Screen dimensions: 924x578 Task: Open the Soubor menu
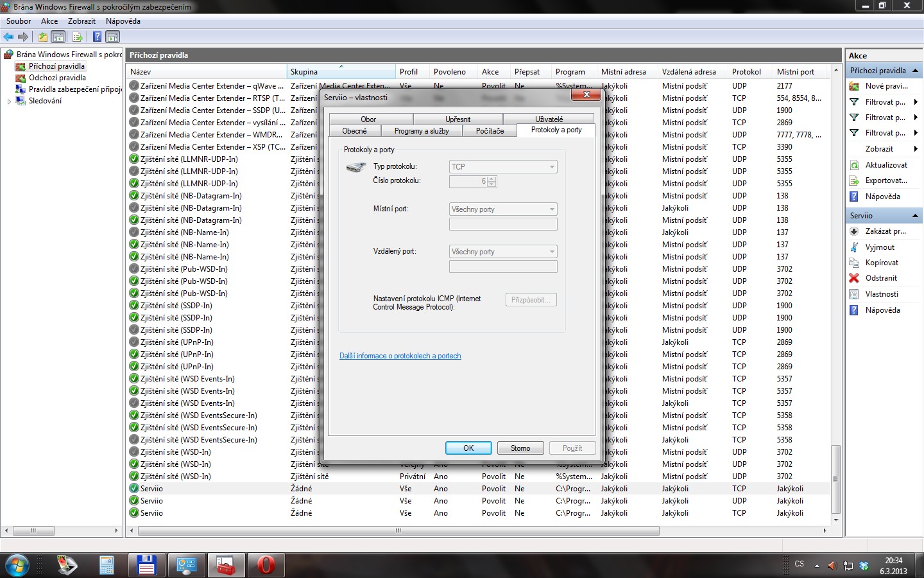point(19,21)
